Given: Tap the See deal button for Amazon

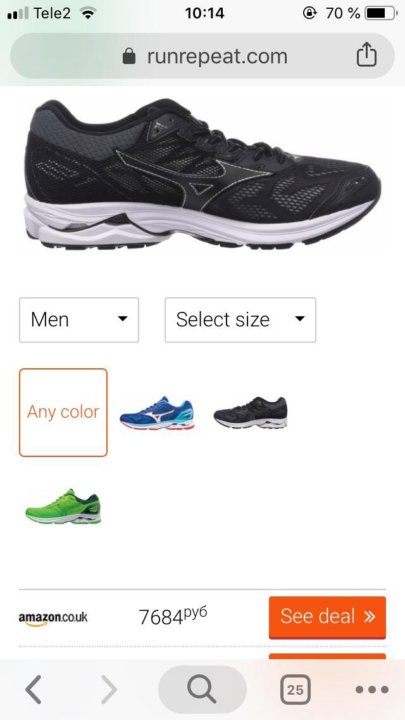Looking at the screenshot, I should [x=327, y=617].
